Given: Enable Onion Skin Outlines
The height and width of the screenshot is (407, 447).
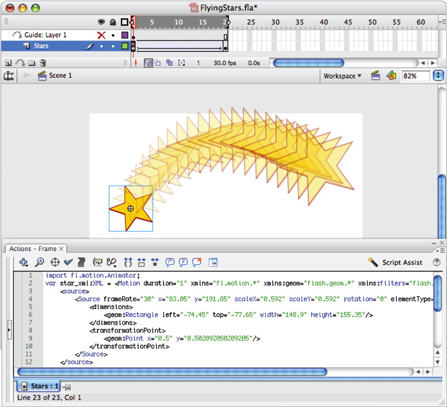Looking at the screenshot, I should click(158, 63).
